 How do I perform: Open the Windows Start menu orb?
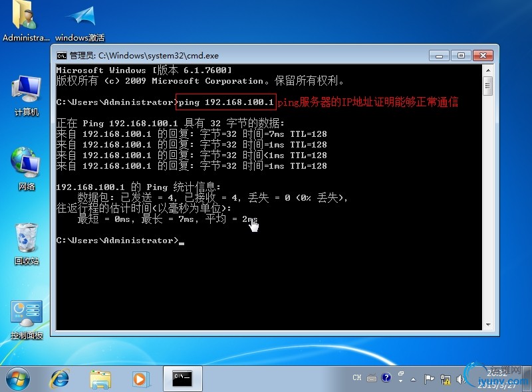(18, 379)
